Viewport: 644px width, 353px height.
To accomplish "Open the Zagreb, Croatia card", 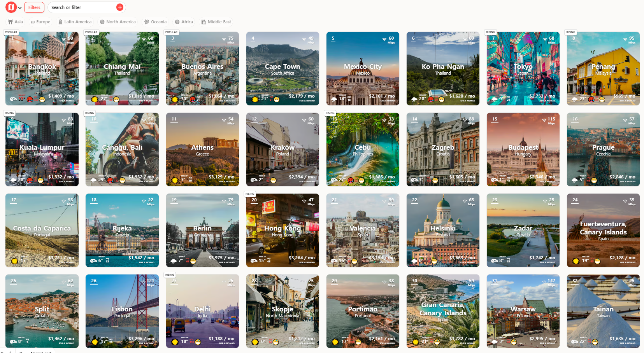I will click(443, 149).
